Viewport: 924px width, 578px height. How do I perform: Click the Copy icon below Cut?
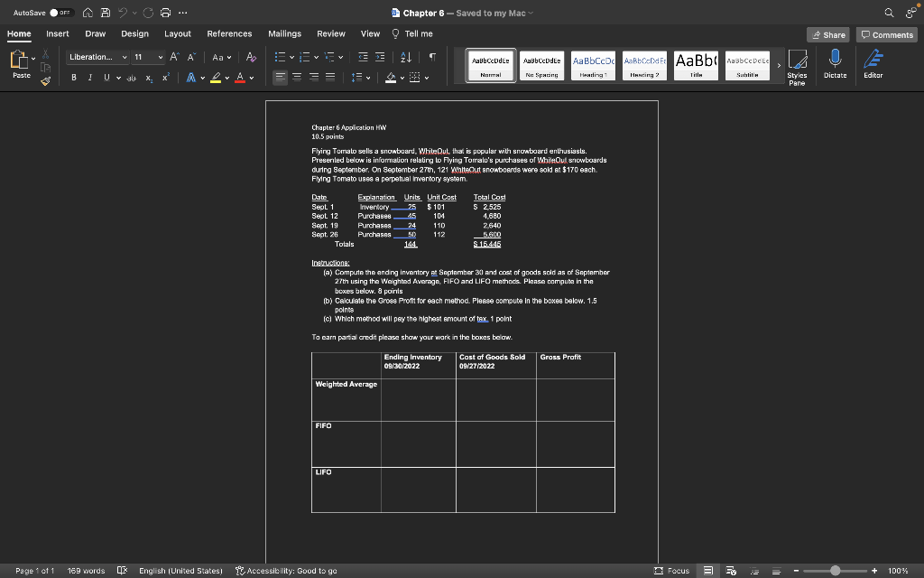45,67
